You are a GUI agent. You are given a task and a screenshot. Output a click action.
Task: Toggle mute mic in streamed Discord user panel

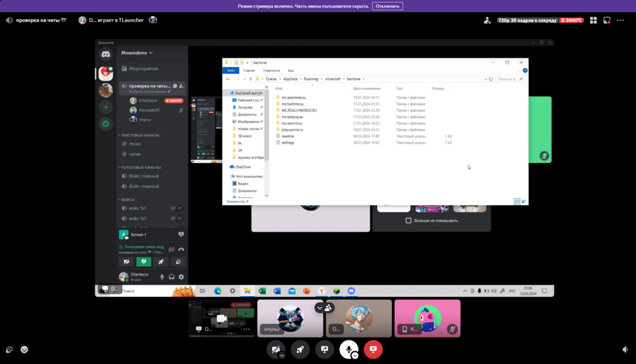tap(162, 277)
